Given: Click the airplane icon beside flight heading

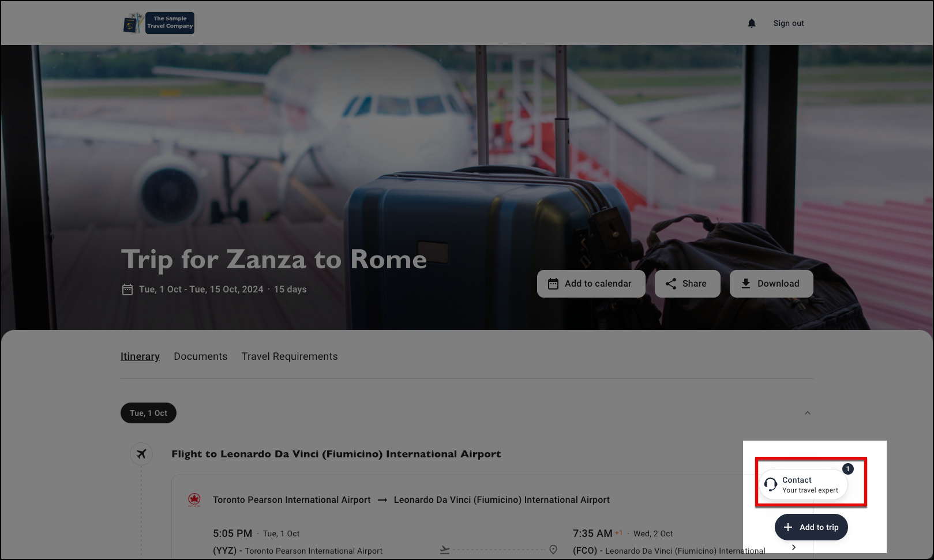Looking at the screenshot, I should (x=141, y=454).
